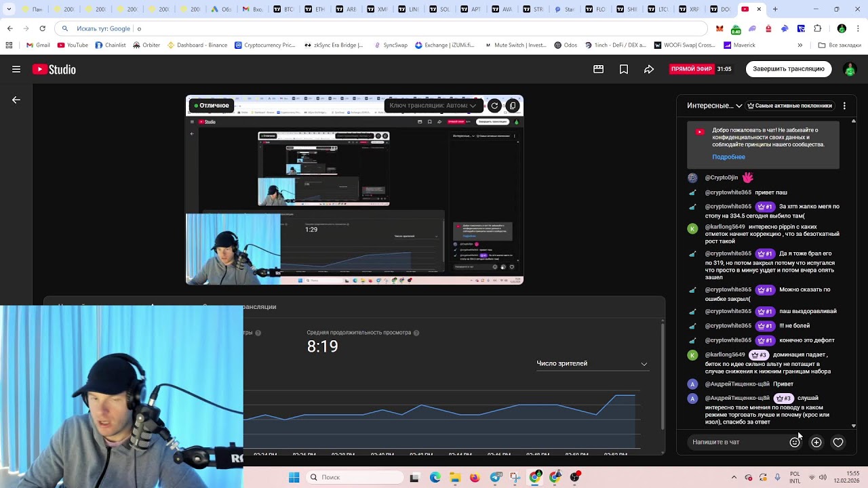Show more bookmarks via double chevron
Image resolution: width=868 pixels, height=488 pixels.
point(800,45)
